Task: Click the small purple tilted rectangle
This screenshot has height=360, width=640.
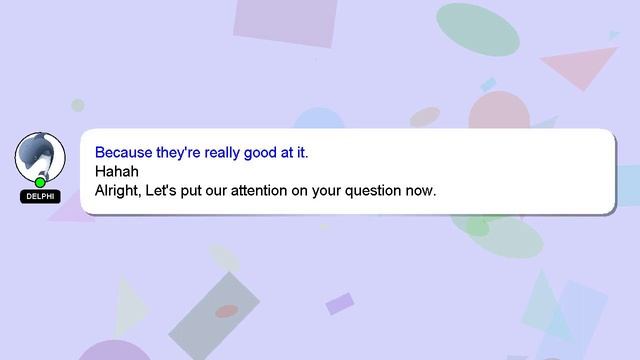Action: click(x=340, y=304)
